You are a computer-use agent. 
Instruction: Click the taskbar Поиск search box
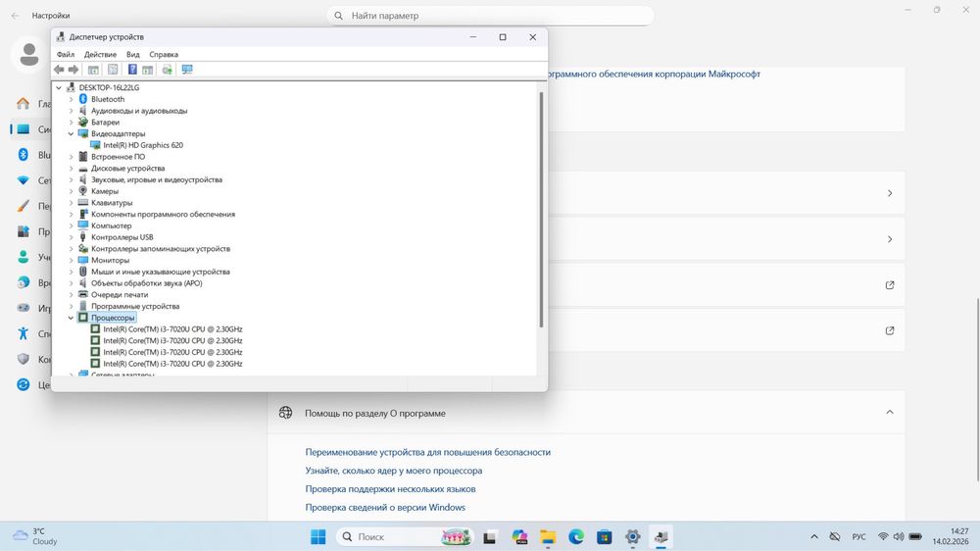tap(406, 536)
